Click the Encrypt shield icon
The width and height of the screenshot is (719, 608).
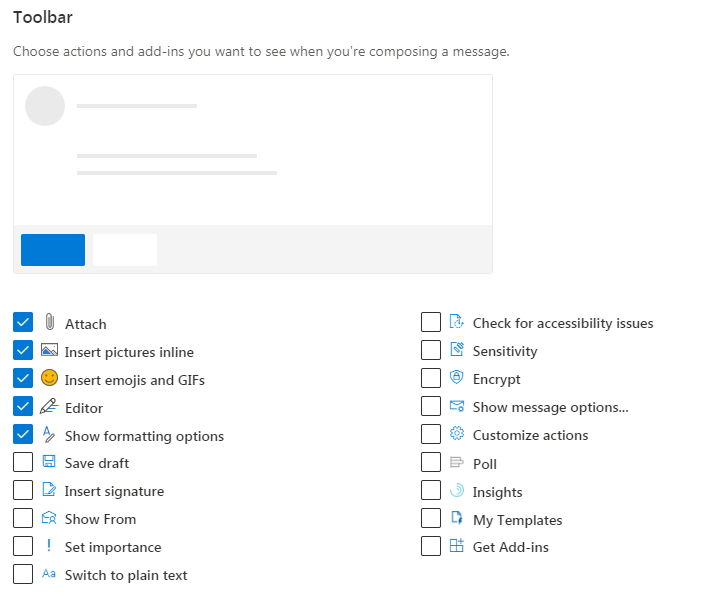click(457, 378)
